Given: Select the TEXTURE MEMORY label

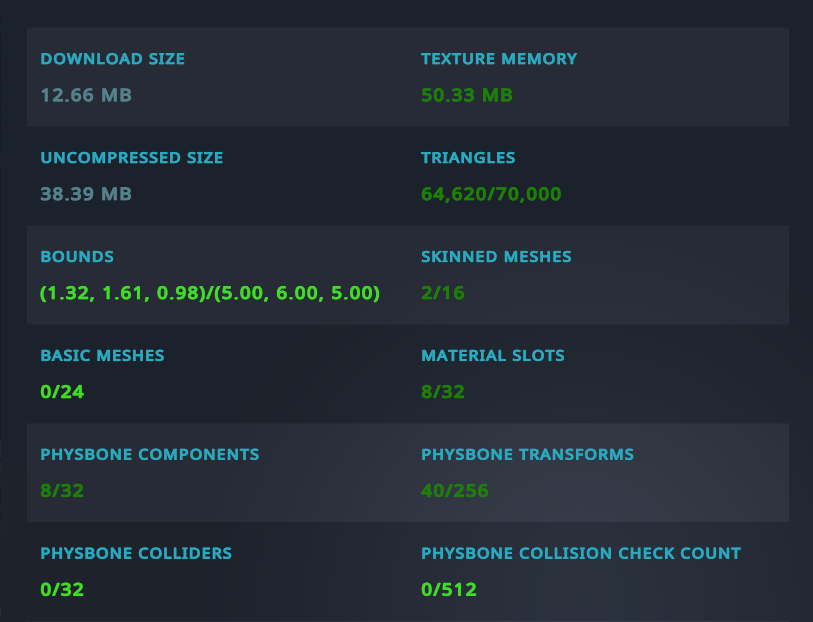Looking at the screenshot, I should pos(499,59).
